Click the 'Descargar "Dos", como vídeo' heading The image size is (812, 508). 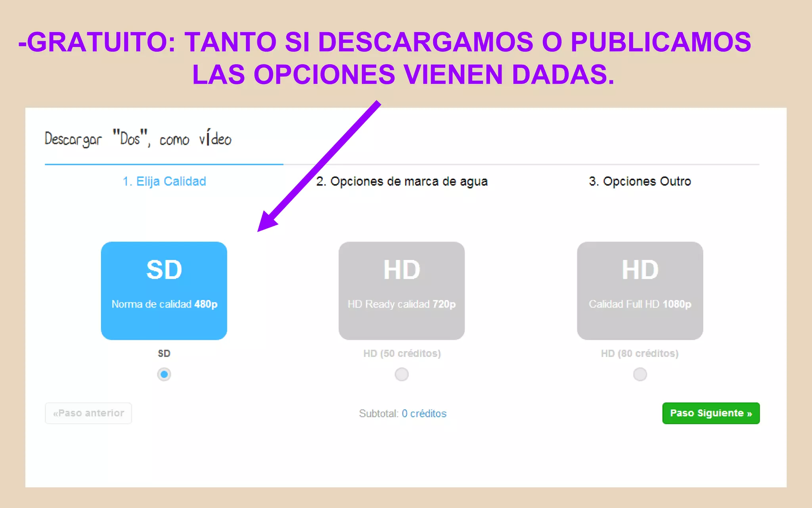[x=138, y=139]
